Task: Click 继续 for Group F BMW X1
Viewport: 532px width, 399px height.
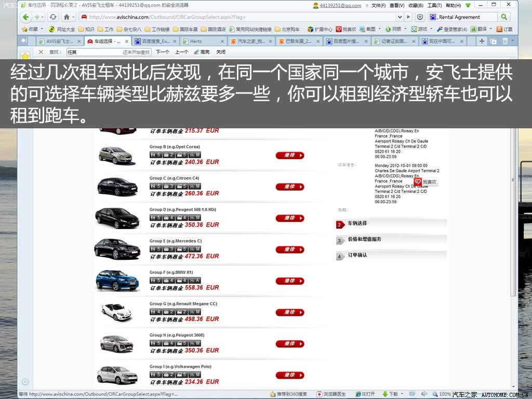Action: click(x=290, y=281)
